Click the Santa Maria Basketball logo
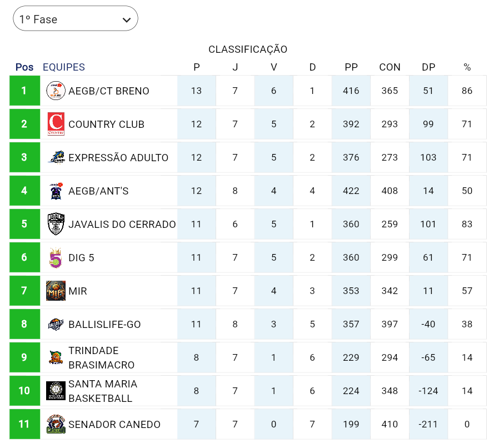The height and width of the screenshot is (448, 494). coord(56,391)
